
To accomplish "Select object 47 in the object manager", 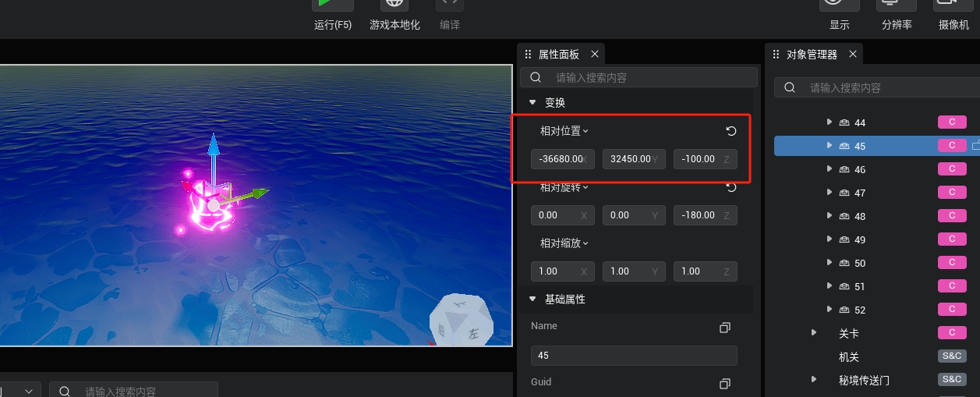I will click(860, 193).
